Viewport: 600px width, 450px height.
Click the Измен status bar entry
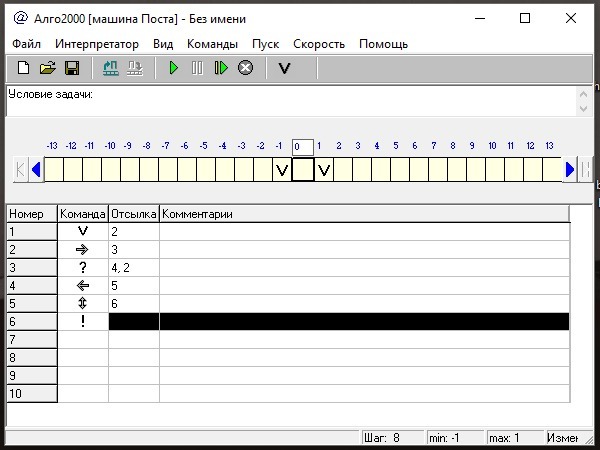(x=562, y=437)
